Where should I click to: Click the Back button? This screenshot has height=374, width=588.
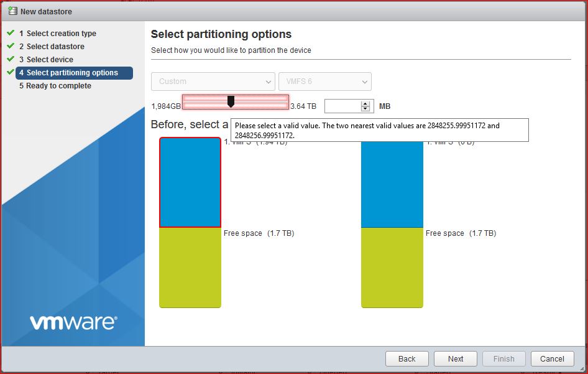[407, 359]
